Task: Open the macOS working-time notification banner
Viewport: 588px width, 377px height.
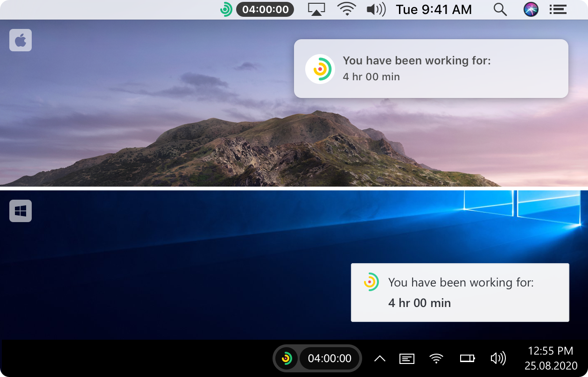Action: tap(431, 69)
